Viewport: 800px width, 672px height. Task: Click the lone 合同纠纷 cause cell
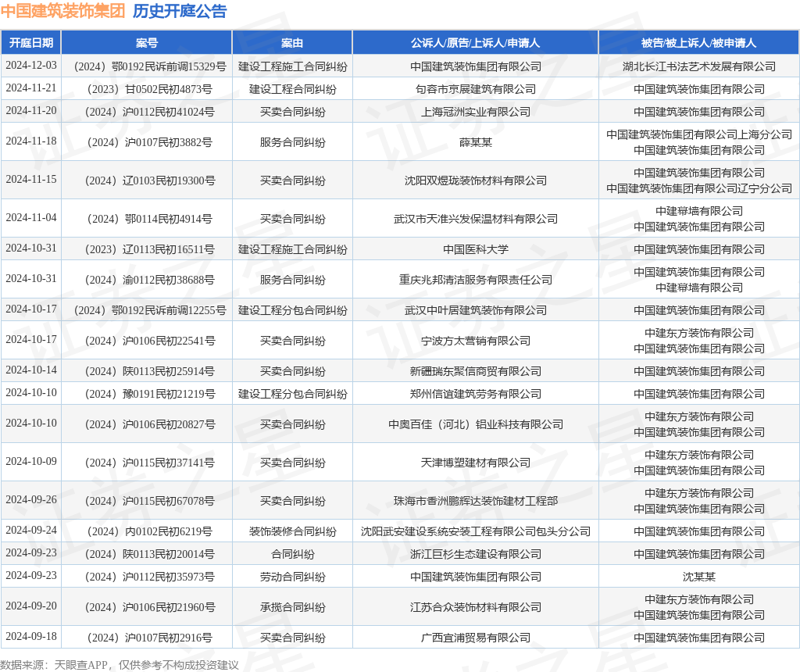coord(292,554)
